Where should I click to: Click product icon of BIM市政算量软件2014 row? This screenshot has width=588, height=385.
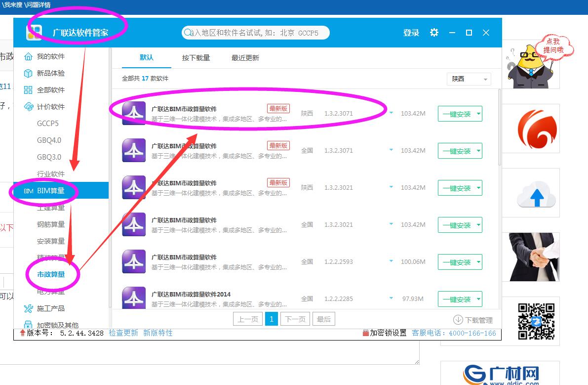click(x=134, y=298)
